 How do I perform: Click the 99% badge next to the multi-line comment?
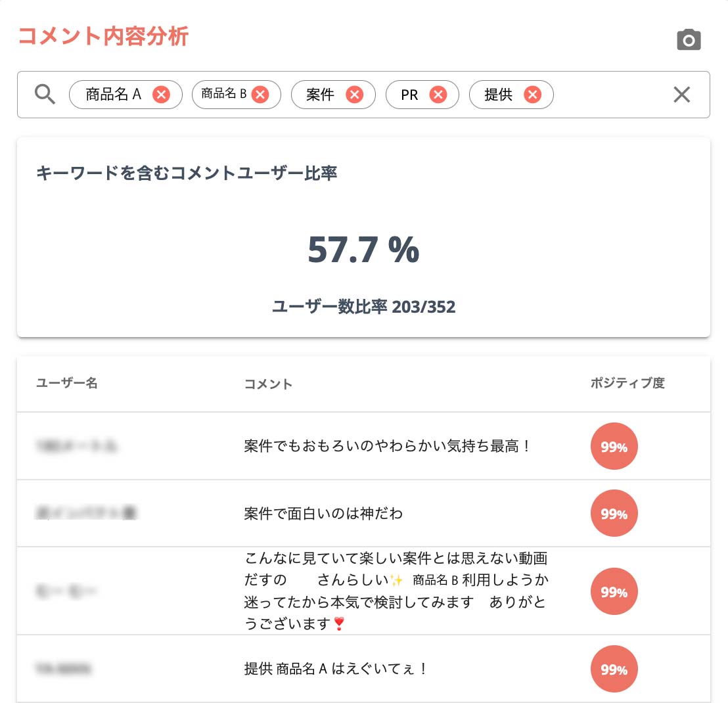point(614,591)
